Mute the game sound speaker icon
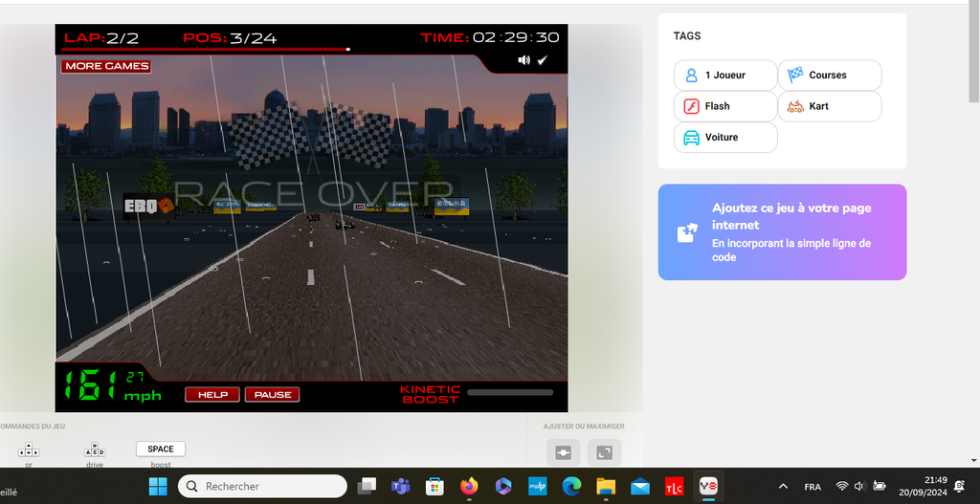The height and width of the screenshot is (504, 980). 523,60
